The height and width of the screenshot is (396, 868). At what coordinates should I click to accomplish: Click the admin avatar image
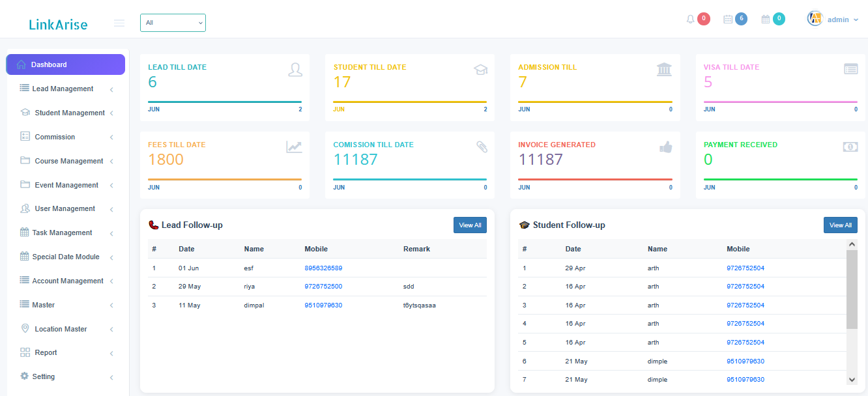coord(815,19)
